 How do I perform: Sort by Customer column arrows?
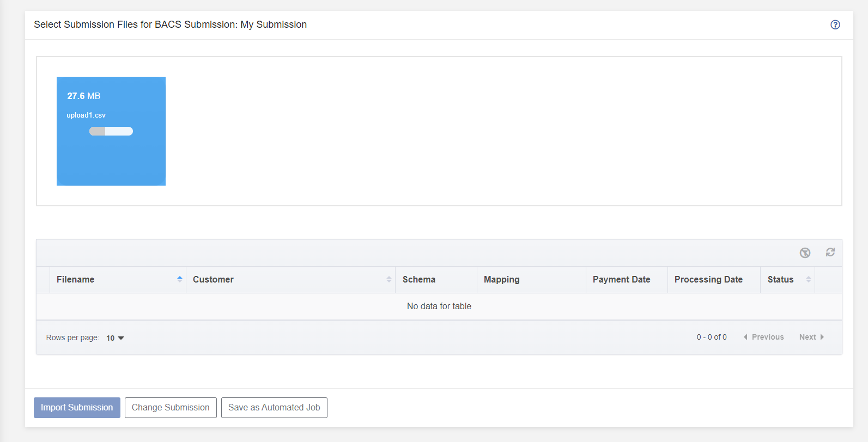[x=389, y=279]
